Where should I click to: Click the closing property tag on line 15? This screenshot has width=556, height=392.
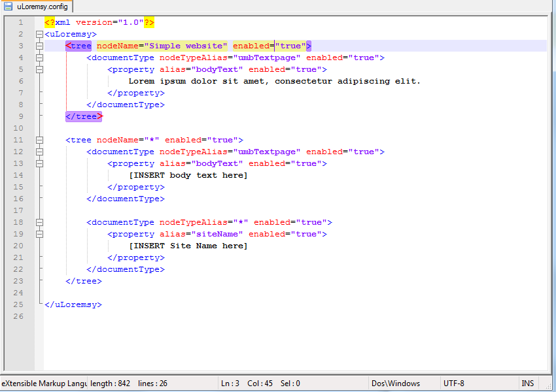tap(136, 187)
